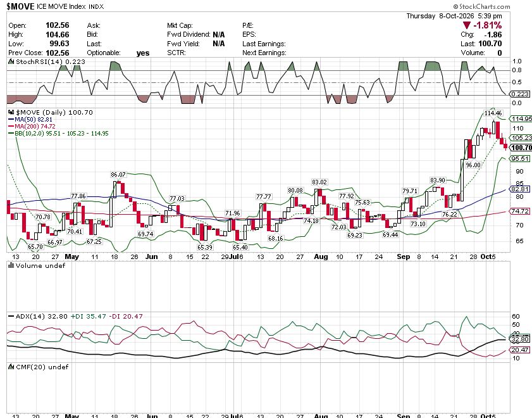Click the Fwd Dividend label
Screen dimensions: 532x418
(x=189, y=35)
